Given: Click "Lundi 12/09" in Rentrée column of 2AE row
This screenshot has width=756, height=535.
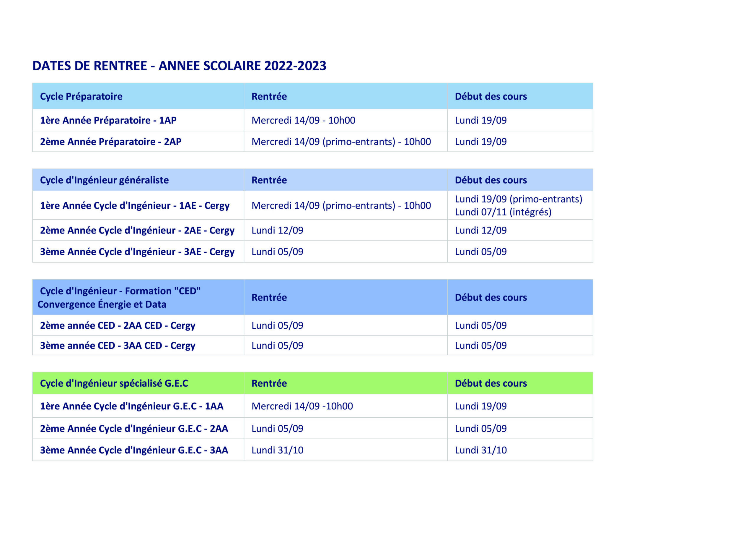Looking at the screenshot, I should click(x=277, y=231).
